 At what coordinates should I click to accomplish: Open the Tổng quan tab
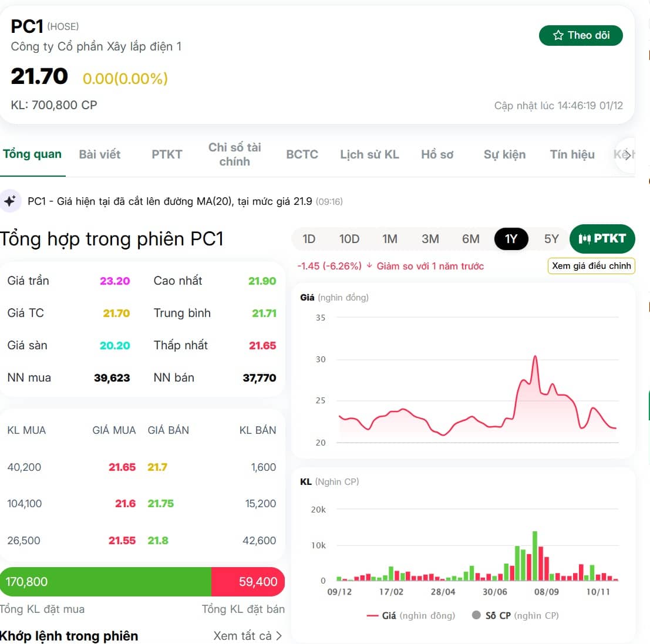(32, 154)
